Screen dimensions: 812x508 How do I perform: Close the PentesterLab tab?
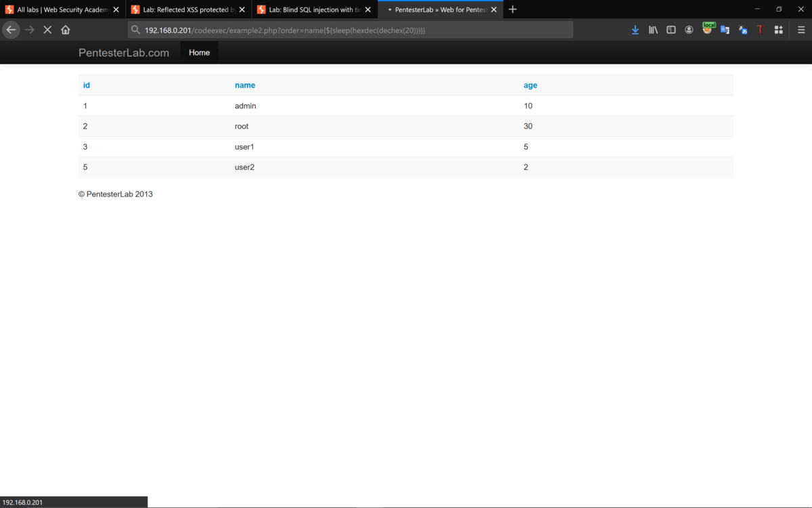pyautogui.click(x=494, y=9)
